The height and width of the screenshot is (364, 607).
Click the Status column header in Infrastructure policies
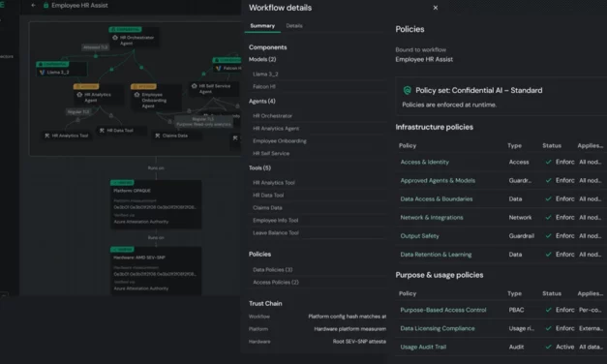pos(552,145)
